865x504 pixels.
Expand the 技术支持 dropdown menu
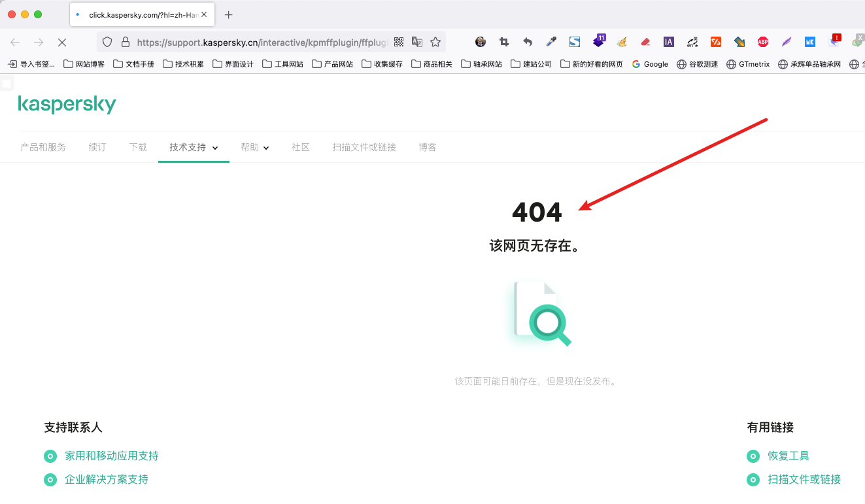(194, 148)
